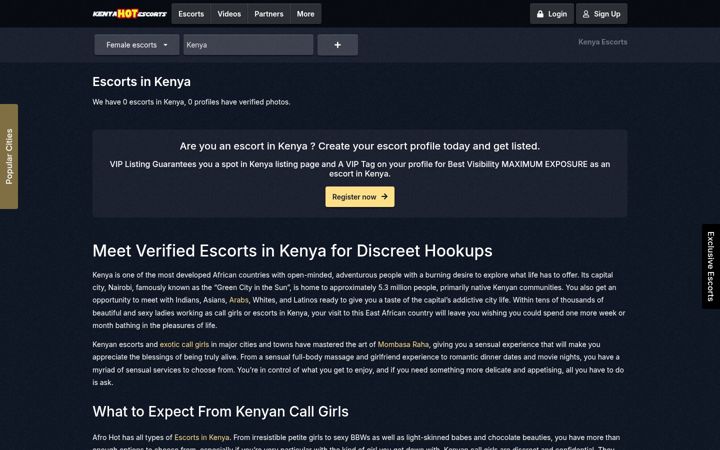Open the Popular Cities side tab

pos(9,157)
